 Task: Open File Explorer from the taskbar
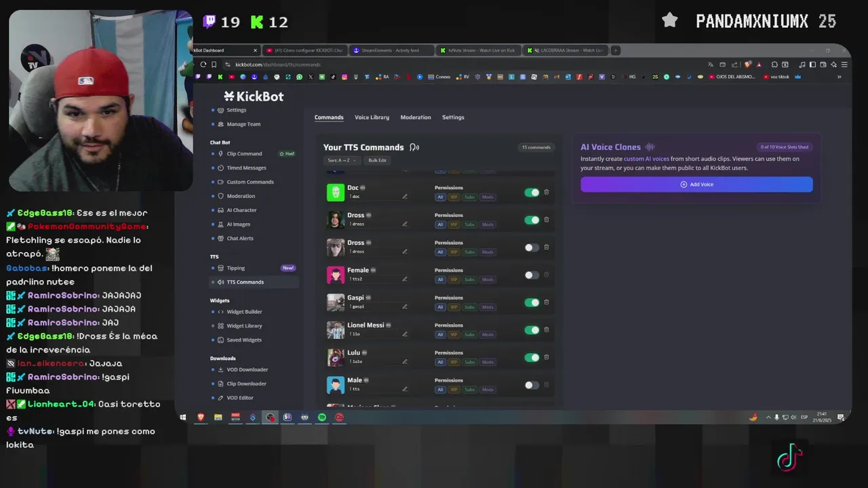pos(218,418)
